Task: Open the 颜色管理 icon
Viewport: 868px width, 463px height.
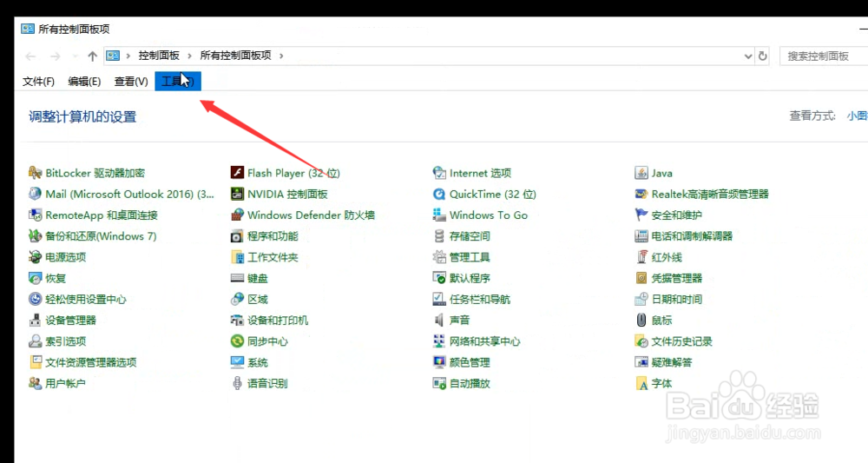Action: 439,362
